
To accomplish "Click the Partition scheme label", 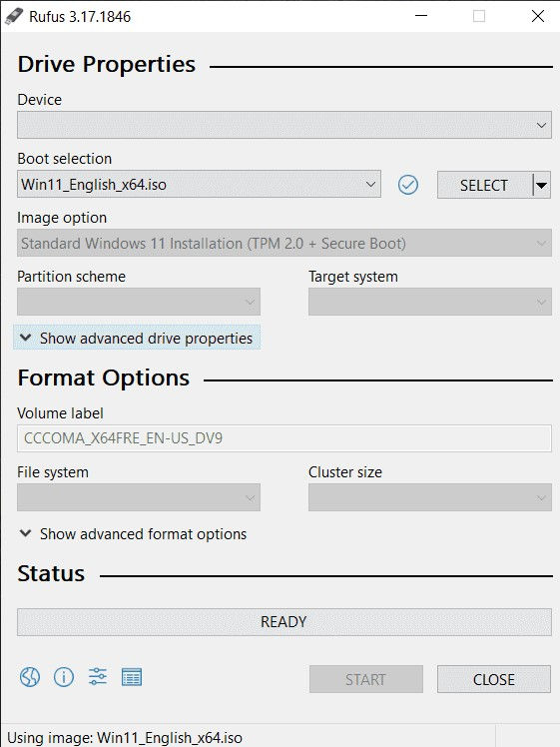I will pyautogui.click(x=72, y=277).
